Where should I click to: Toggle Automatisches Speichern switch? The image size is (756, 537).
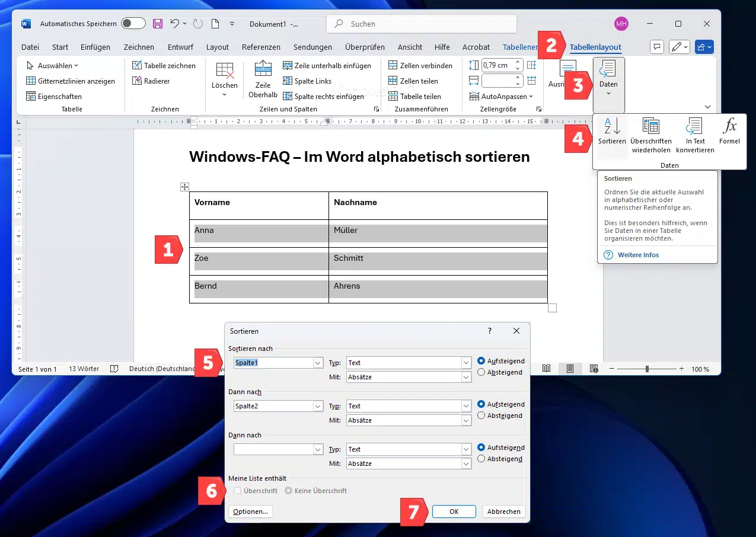tap(133, 24)
